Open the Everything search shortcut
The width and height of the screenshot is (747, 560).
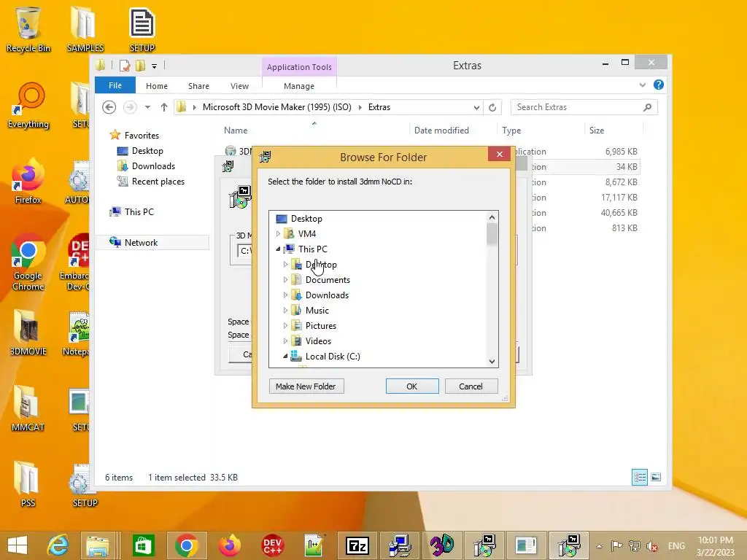coord(28,106)
